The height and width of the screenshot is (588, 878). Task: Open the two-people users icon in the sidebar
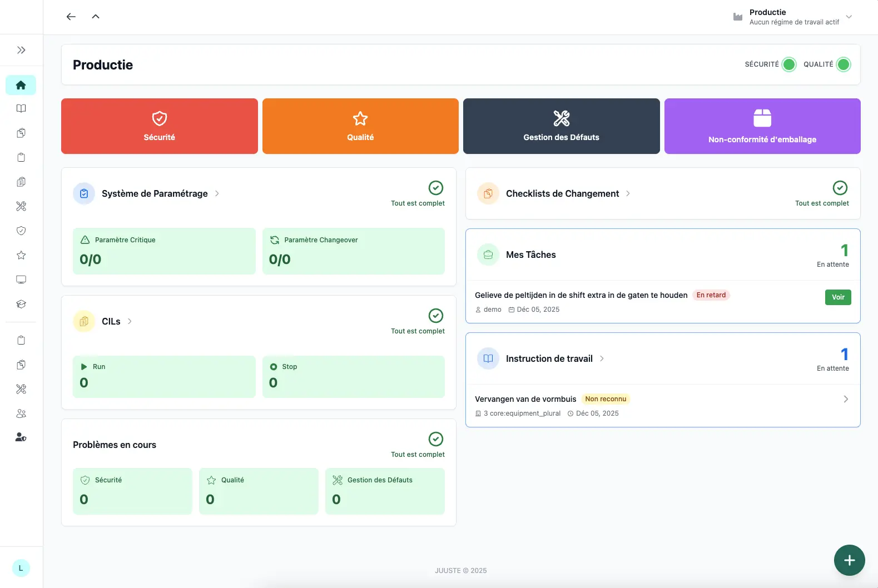[21, 413]
